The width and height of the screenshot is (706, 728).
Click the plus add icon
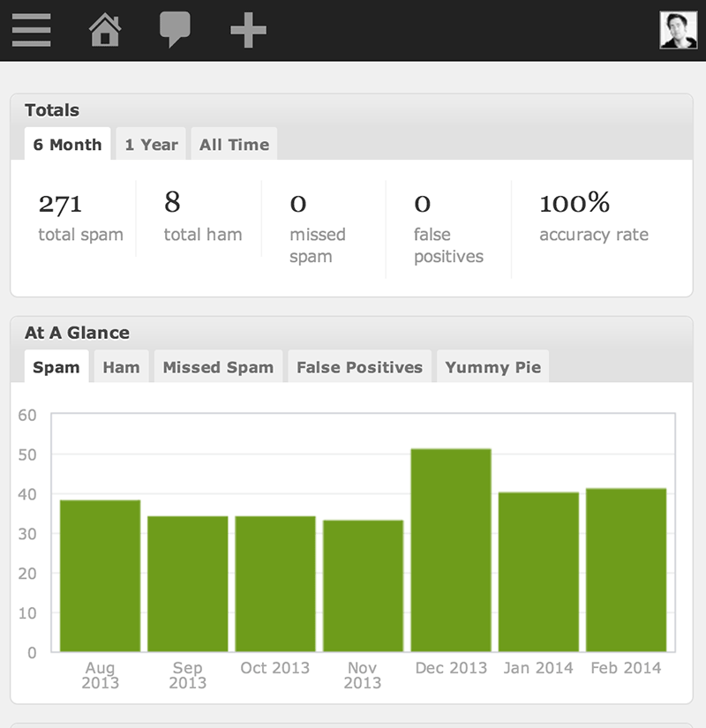click(248, 30)
